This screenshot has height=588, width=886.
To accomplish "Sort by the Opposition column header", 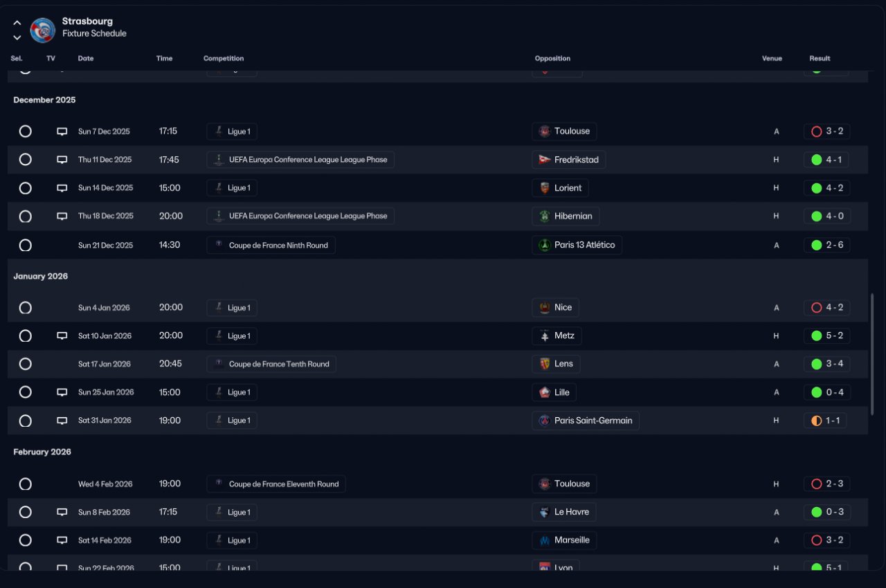I will click(552, 59).
